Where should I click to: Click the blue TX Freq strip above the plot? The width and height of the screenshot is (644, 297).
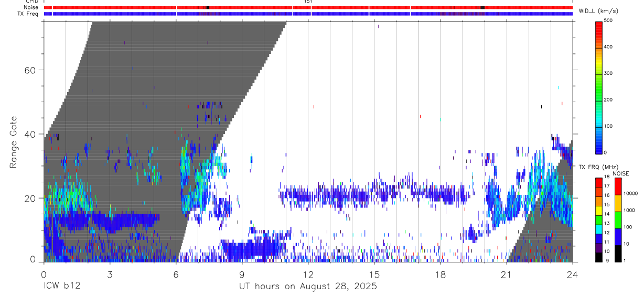[308, 14]
